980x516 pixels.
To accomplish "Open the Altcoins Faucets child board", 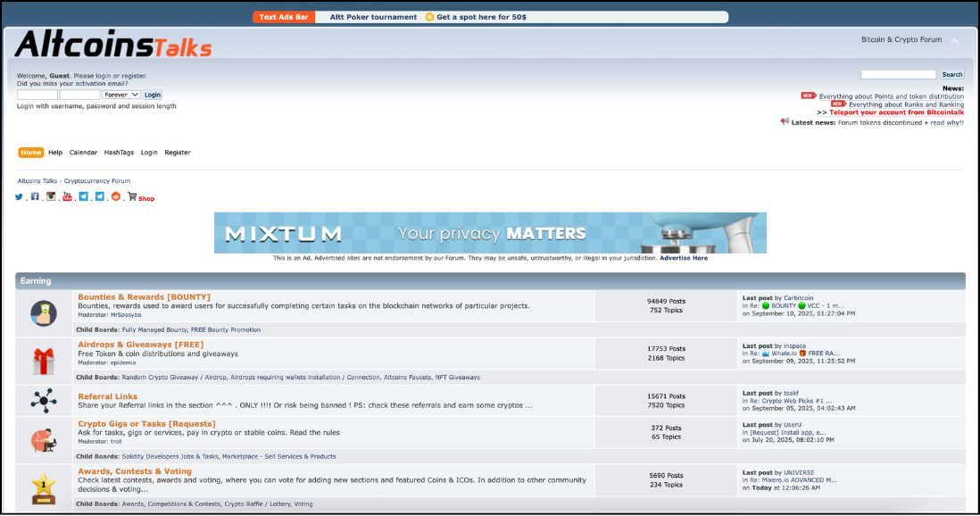I will (407, 377).
